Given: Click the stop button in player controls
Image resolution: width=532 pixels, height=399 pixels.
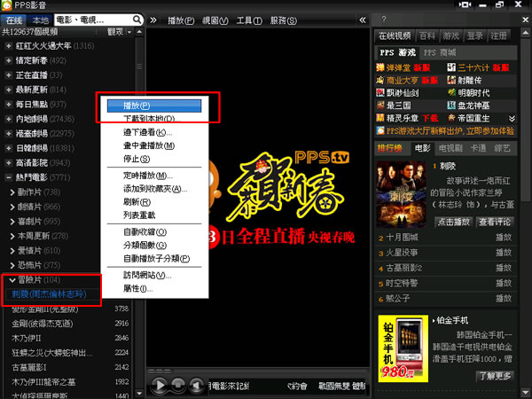Looking at the screenshot, I should [178, 385].
